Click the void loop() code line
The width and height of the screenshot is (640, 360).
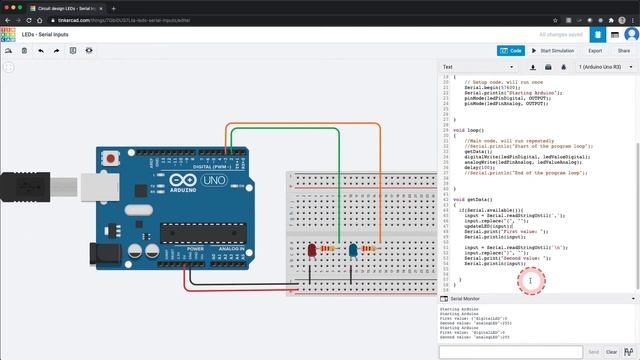pyautogui.click(x=469, y=130)
